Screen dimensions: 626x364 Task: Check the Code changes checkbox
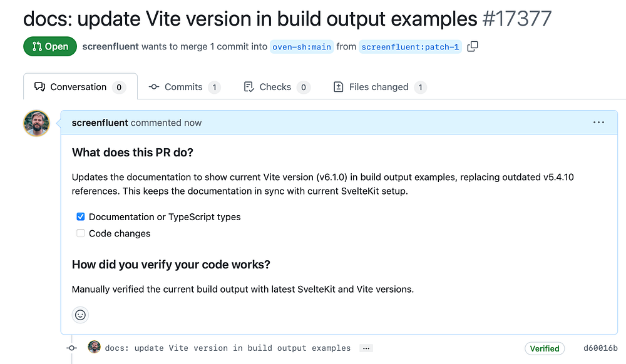click(81, 233)
